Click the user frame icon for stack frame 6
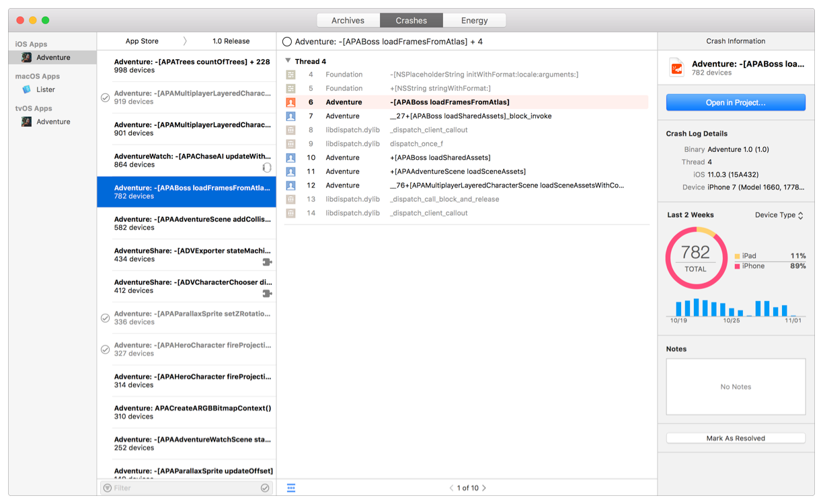This screenshot has height=504, width=823. [x=290, y=102]
